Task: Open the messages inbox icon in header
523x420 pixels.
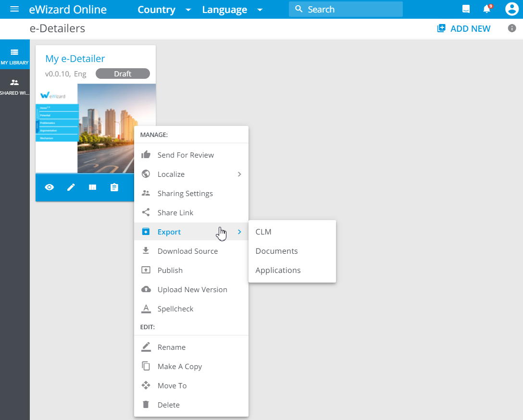Action: tap(465, 9)
